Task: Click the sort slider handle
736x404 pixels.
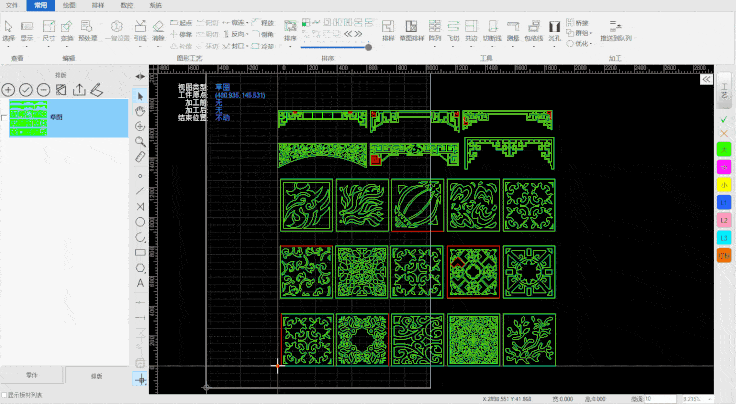Action: [x=368, y=47]
